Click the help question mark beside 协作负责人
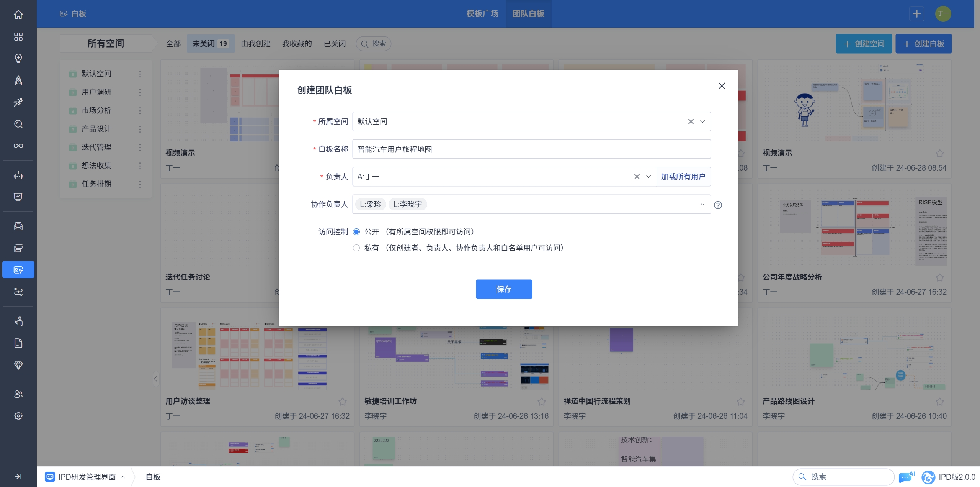Image resolution: width=980 pixels, height=487 pixels. [x=718, y=205]
